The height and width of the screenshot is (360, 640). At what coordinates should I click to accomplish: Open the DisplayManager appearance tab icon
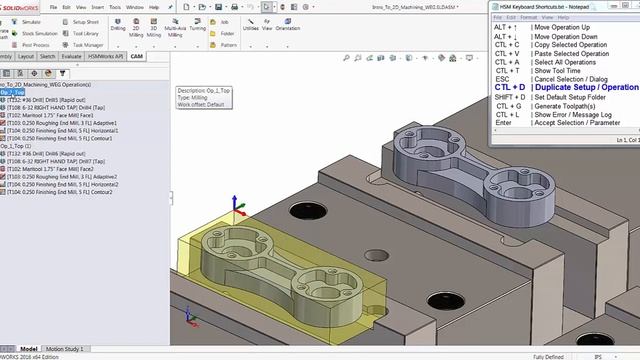(48, 73)
